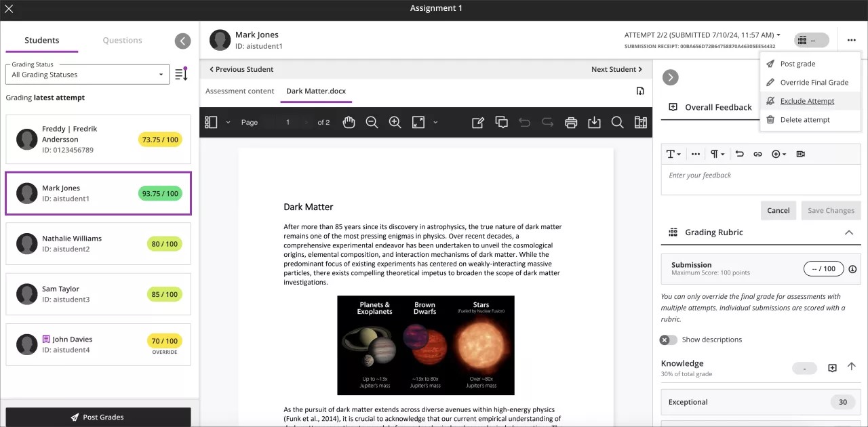This screenshot has height=427, width=868.
Task: Toggle the sidebar thumbnails panel
Action: [211, 122]
